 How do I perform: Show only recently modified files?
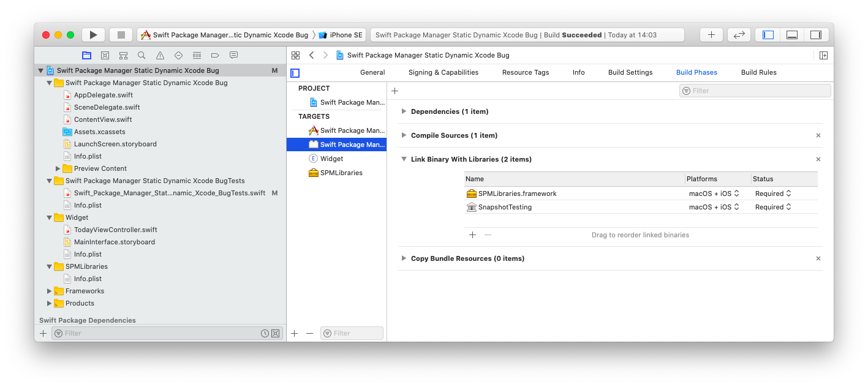(x=265, y=333)
